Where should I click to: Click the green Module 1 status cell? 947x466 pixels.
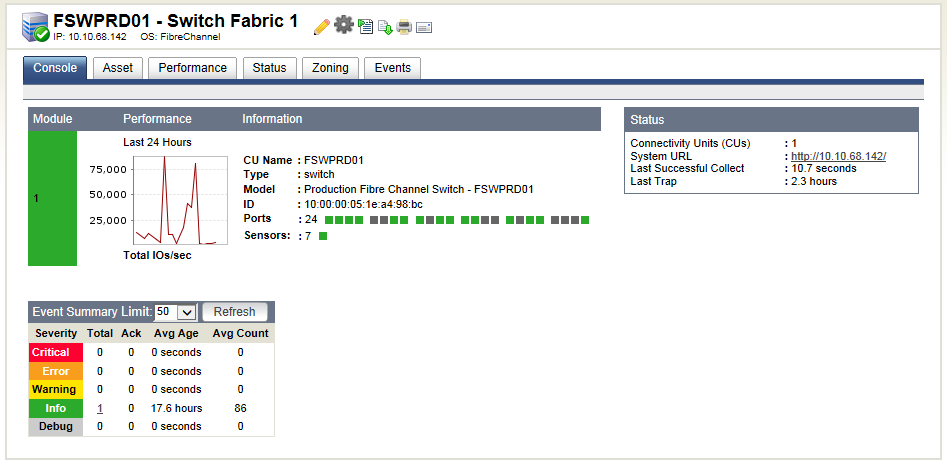pyautogui.click(x=53, y=198)
